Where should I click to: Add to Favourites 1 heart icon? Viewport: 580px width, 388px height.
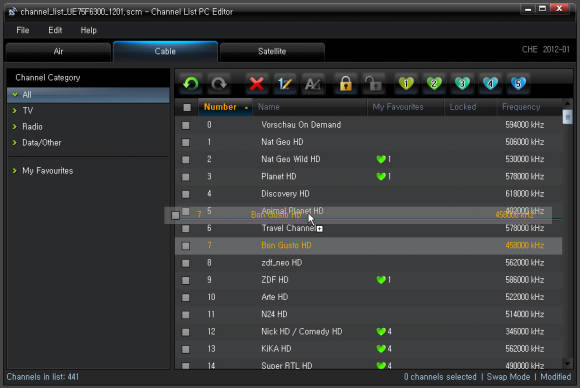point(406,83)
